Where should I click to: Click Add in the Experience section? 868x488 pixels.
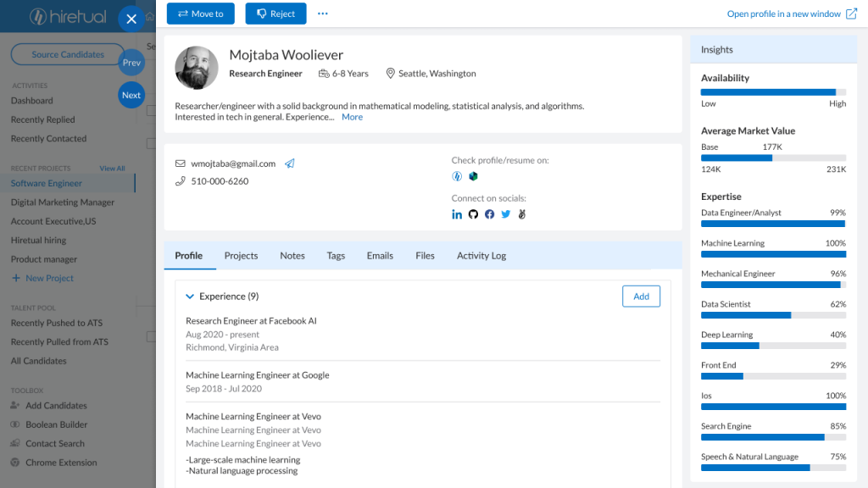641,296
